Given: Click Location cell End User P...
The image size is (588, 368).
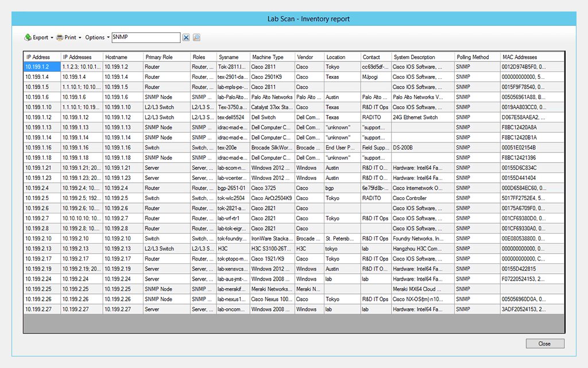Looking at the screenshot, I should click(x=342, y=148).
